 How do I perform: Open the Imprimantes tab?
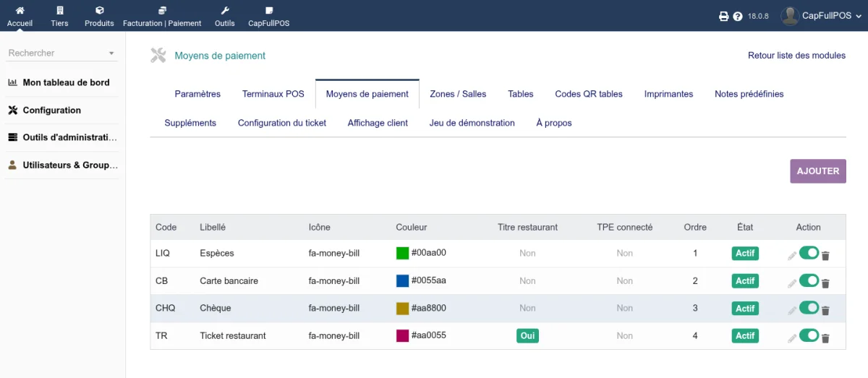pyautogui.click(x=668, y=94)
